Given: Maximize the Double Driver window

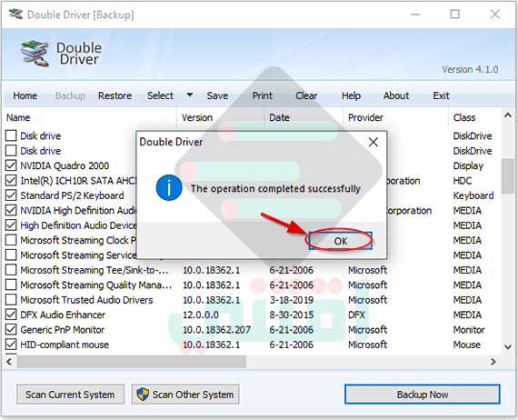Looking at the screenshot, I should tap(455, 15).
